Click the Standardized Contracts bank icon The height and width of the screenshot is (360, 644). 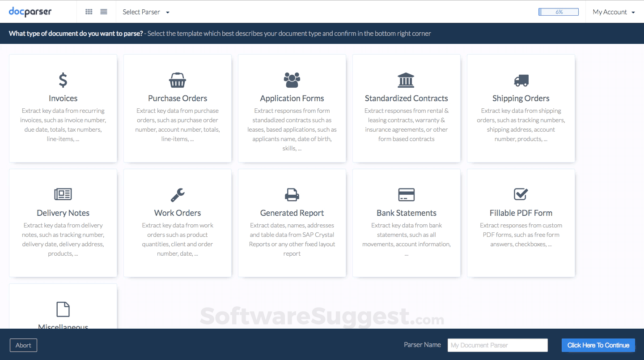click(x=406, y=80)
